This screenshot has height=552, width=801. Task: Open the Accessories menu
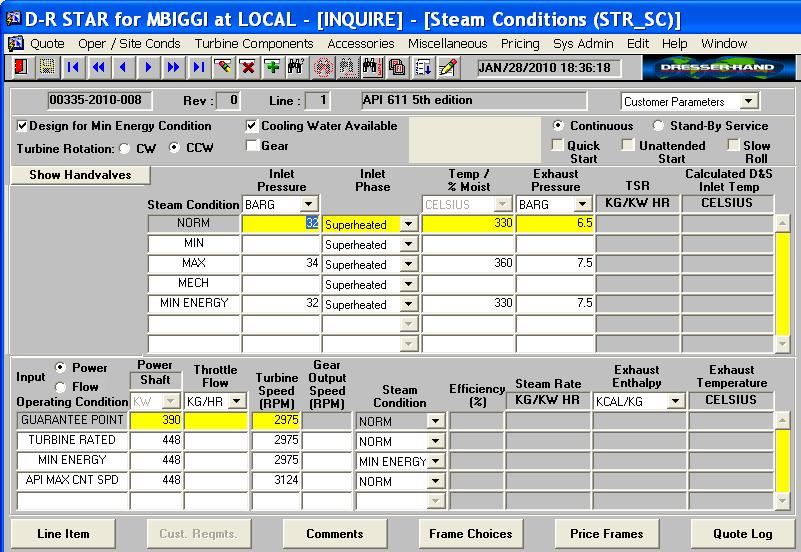click(361, 44)
